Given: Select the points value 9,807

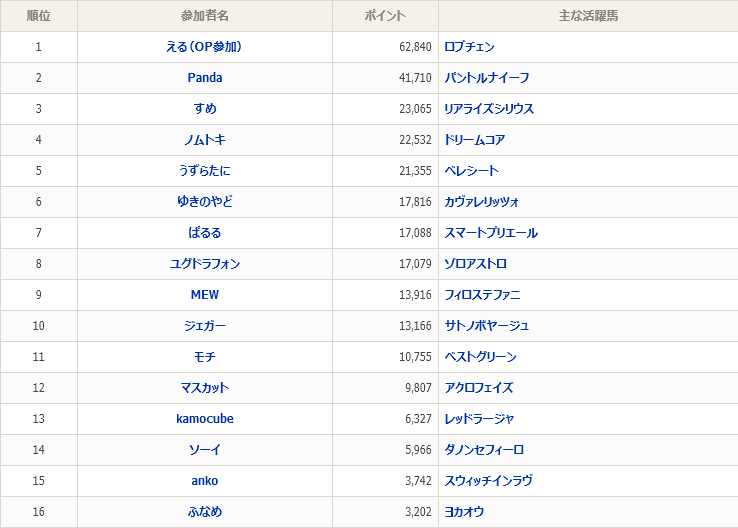Looking at the screenshot, I should (x=418, y=388).
